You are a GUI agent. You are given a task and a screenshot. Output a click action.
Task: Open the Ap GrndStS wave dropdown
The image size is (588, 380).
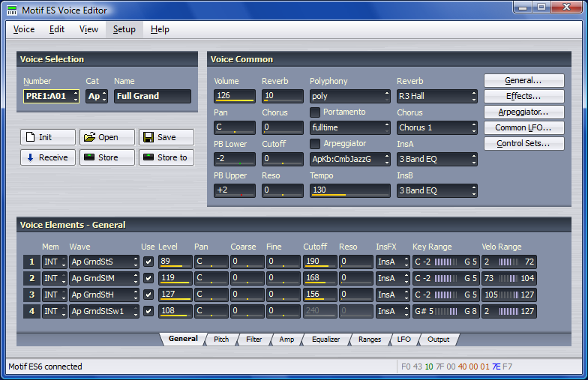(103, 262)
